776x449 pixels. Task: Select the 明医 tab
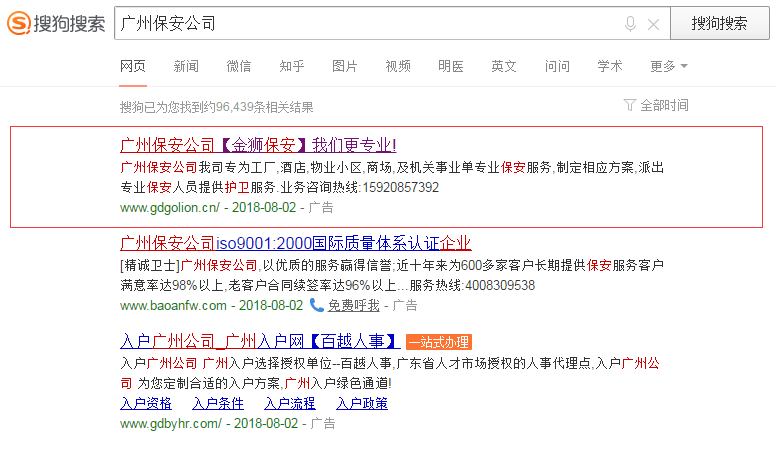point(450,66)
